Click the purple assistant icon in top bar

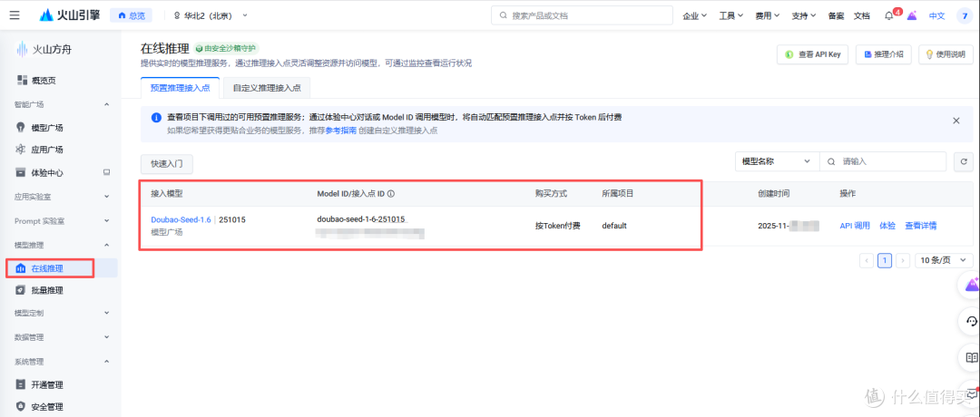(912, 16)
